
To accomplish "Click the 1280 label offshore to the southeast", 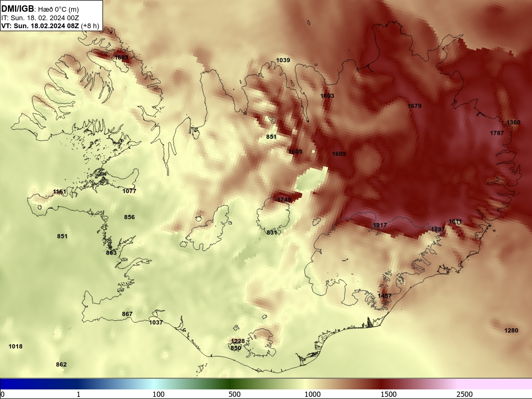I will coord(511,330).
